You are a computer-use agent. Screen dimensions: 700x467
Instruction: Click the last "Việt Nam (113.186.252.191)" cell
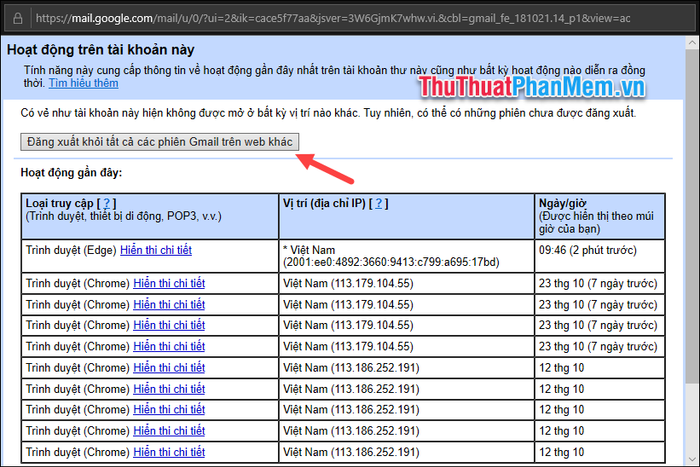[406, 452]
